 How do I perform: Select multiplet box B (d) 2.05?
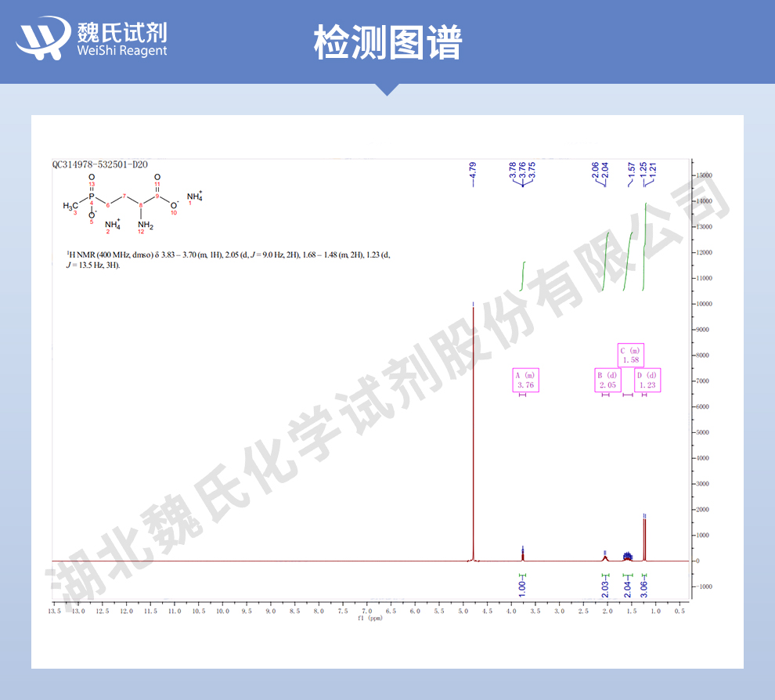[x=607, y=380]
